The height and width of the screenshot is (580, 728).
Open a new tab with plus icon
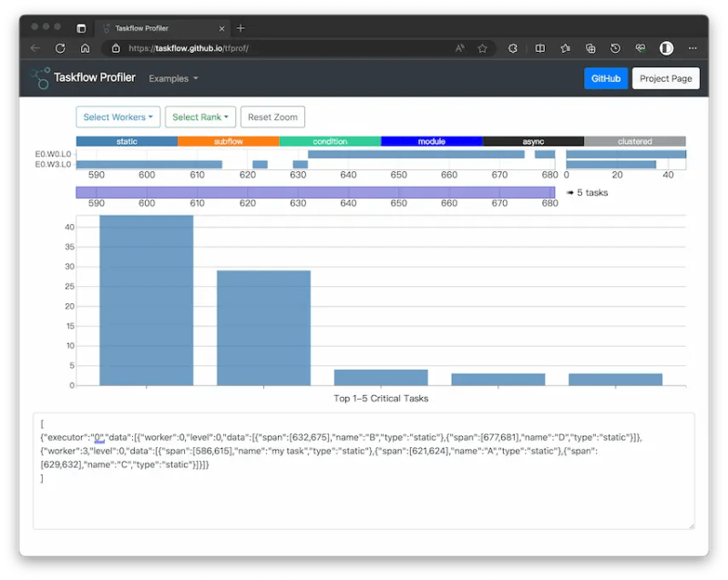click(x=241, y=28)
